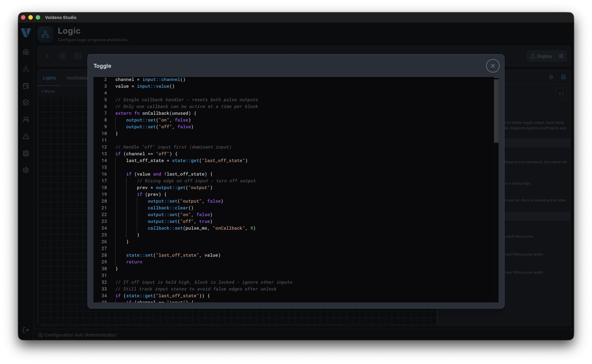
Task: Switch to the Ventilation tab
Action: click(x=77, y=78)
